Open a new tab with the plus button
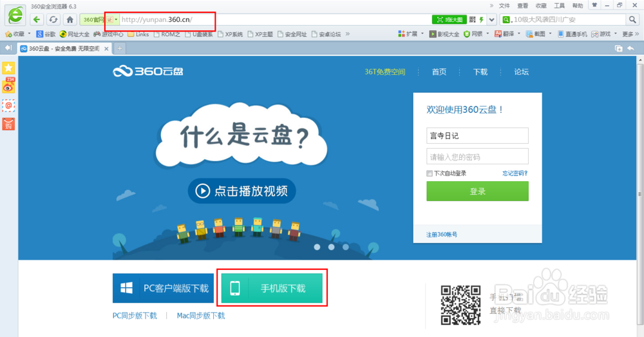Viewport: 644px width, 337px height. tap(120, 48)
